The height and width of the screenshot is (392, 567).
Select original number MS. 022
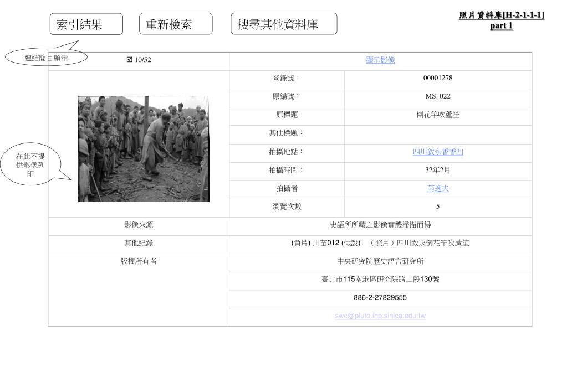tap(437, 96)
